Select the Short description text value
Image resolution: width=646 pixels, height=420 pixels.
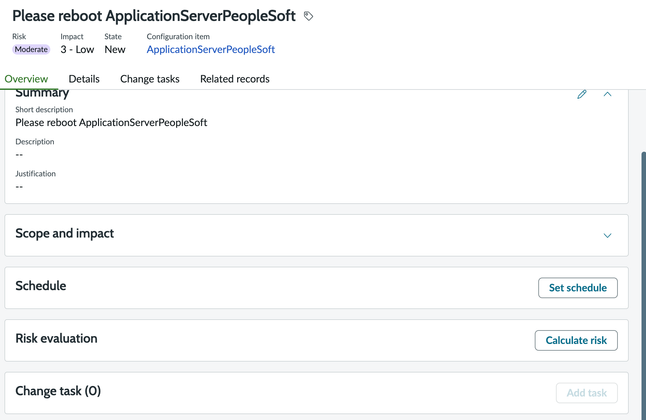click(111, 123)
